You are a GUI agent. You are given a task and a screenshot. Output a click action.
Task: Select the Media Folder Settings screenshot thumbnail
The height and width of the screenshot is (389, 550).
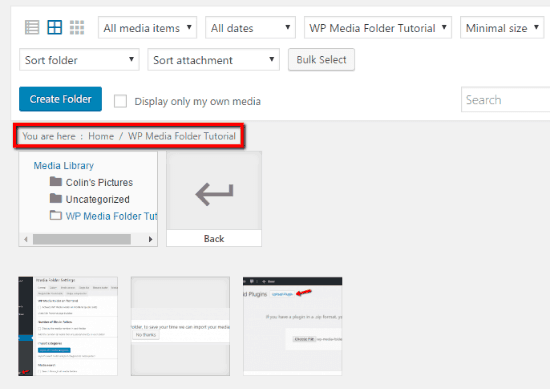(68, 326)
